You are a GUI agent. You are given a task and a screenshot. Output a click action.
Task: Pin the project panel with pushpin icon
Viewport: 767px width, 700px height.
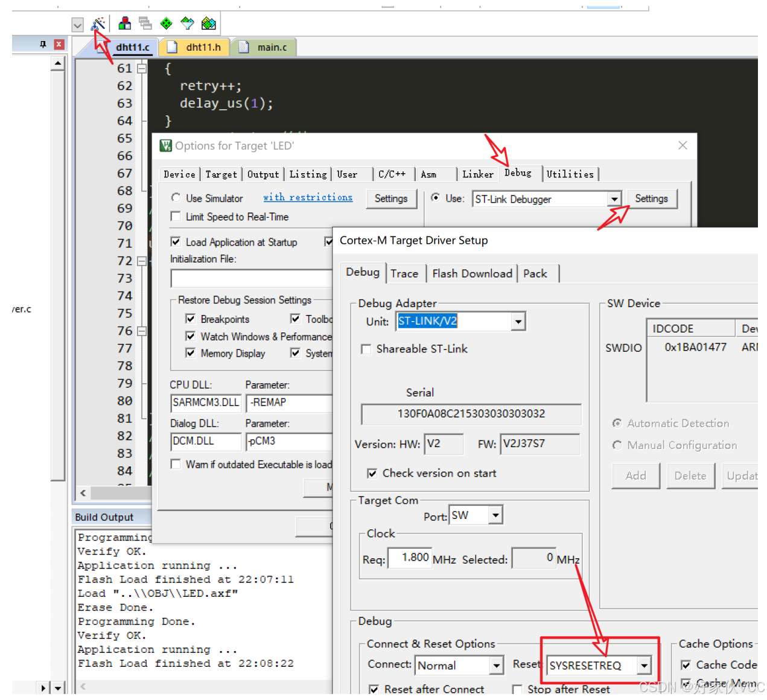tap(43, 44)
